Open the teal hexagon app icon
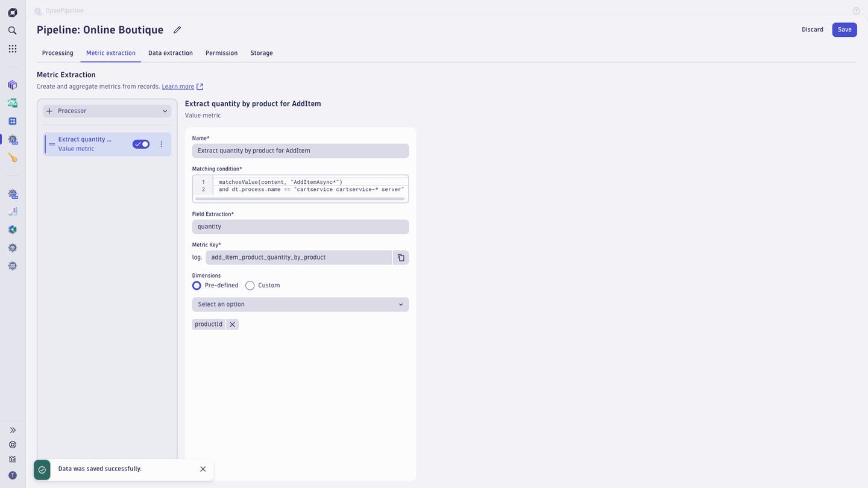Image resolution: width=868 pixels, height=488 pixels. (13, 230)
